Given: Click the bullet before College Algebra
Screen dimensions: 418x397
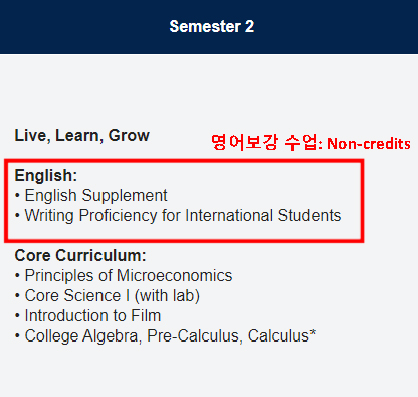Looking at the screenshot, I should (17, 336).
